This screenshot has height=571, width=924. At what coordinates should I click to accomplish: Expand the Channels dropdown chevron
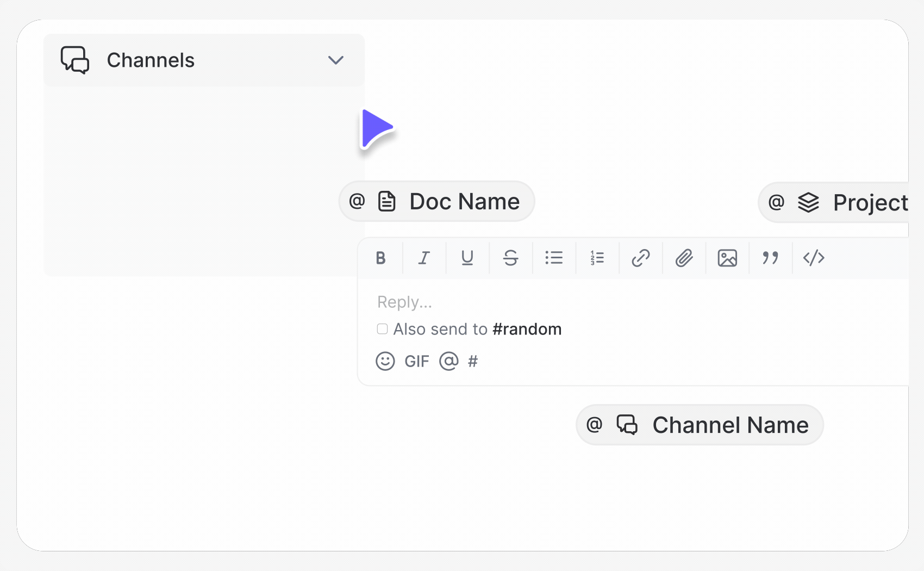(x=336, y=60)
